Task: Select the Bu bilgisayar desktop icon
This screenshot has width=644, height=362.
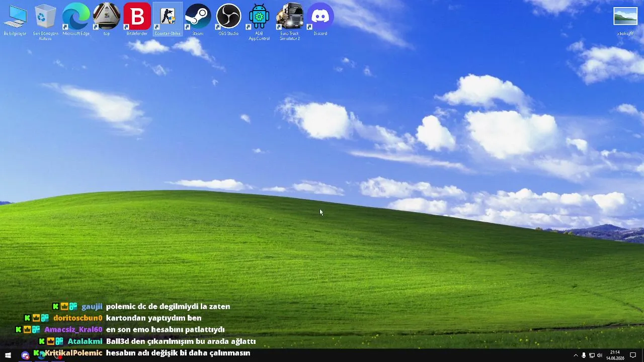Action: pos(15,20)
